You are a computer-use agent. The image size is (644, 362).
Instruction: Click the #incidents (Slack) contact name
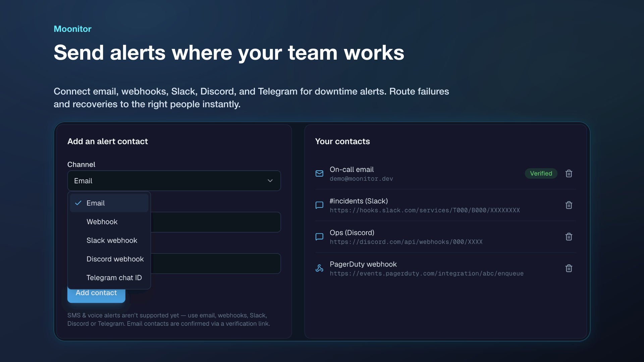[359, 201]
